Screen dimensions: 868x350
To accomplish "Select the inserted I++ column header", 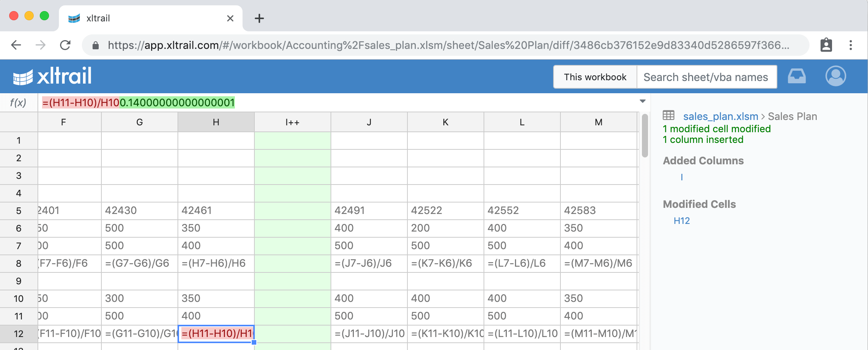I will [293, 122].
